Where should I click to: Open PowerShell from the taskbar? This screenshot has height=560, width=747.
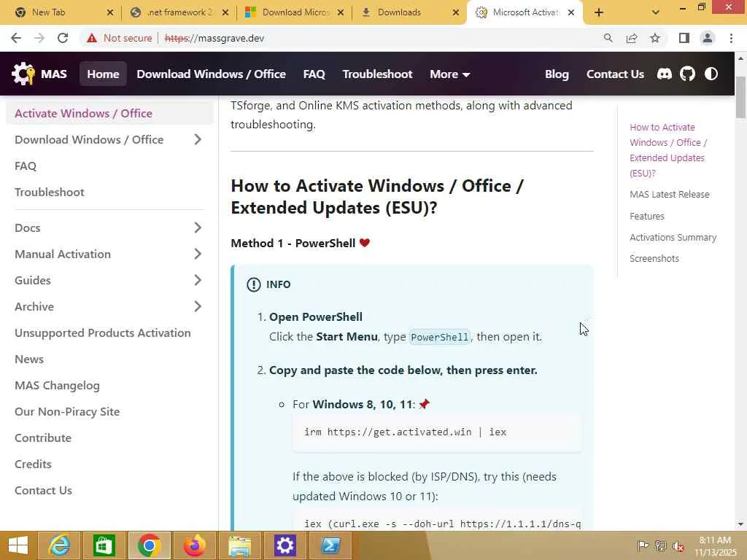330,545
